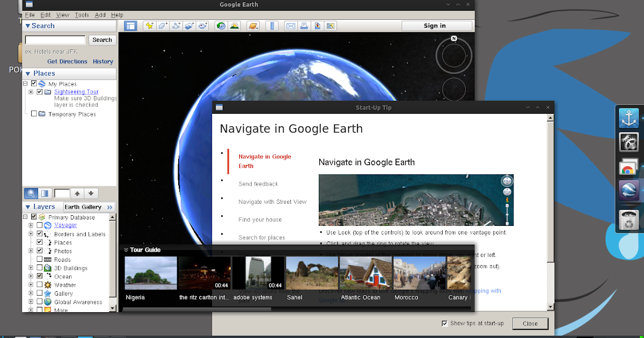Screen dimensions: 644x338
Task: Close the Start-Up Tip dialog via Close button
Action: 530,324
